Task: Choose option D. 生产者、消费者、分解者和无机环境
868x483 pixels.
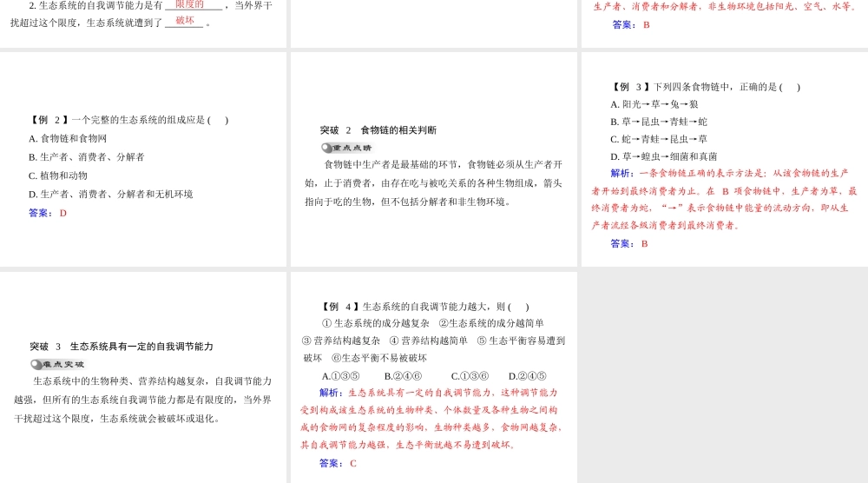Action: point(111,194)
